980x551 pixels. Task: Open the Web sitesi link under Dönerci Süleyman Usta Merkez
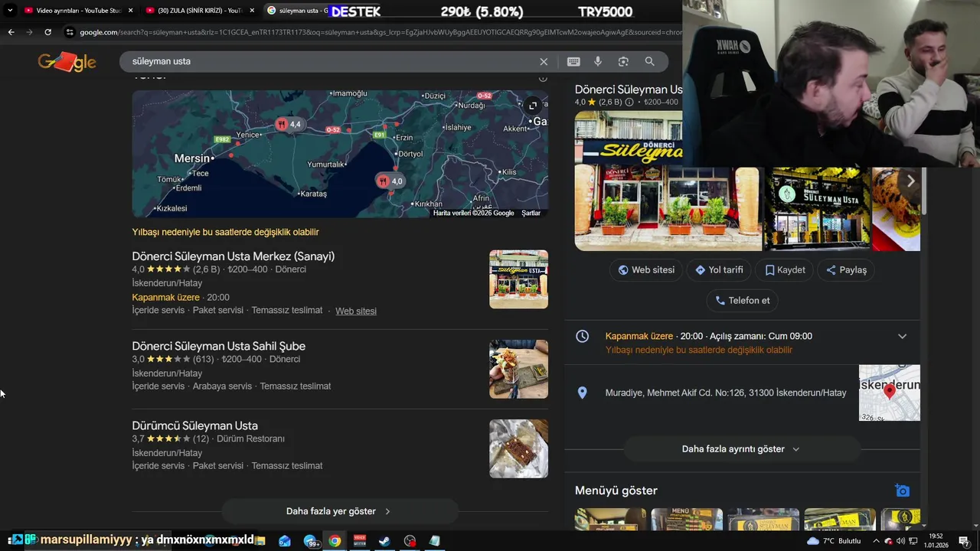tap(356, 311)
